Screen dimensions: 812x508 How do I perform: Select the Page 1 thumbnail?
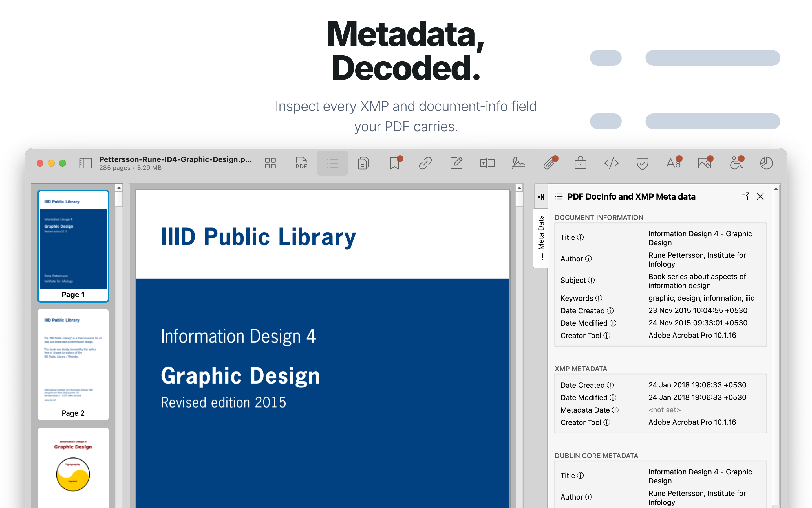point(73,246)
